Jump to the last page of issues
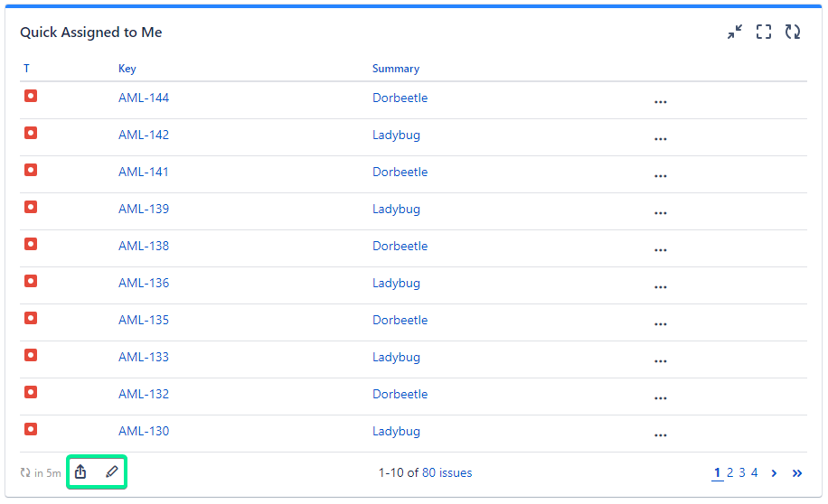This screenshot has width=828, height=504. click(797, 472)
